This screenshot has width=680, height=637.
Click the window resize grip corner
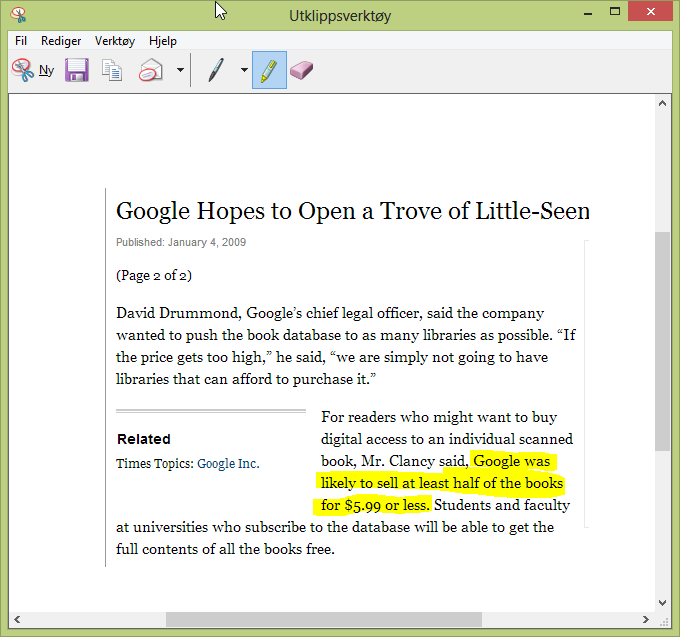point(664,622)
